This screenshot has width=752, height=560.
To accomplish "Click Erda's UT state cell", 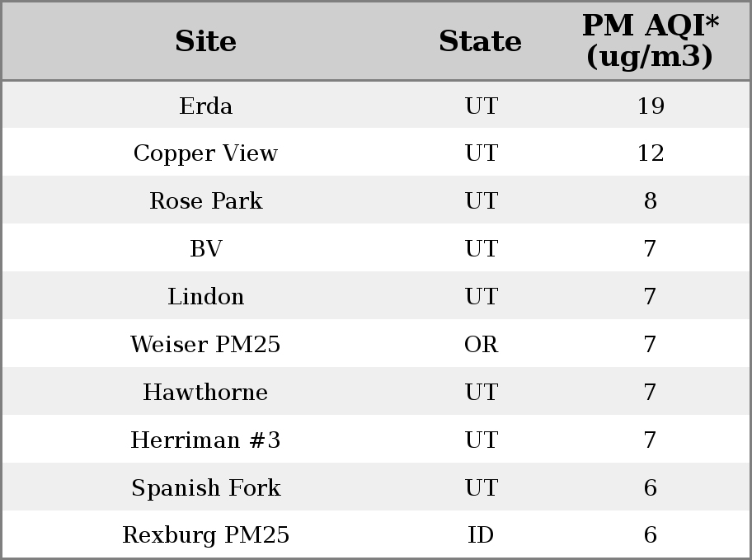I will [481, 106].
